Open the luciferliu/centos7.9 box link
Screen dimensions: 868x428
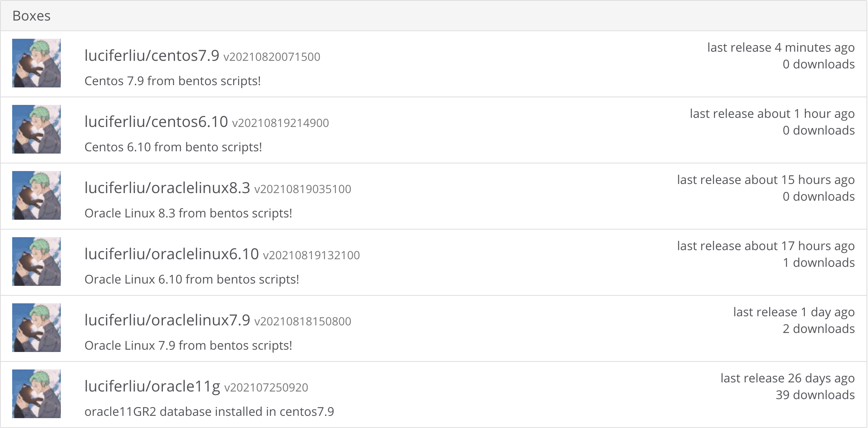point(152,55)
